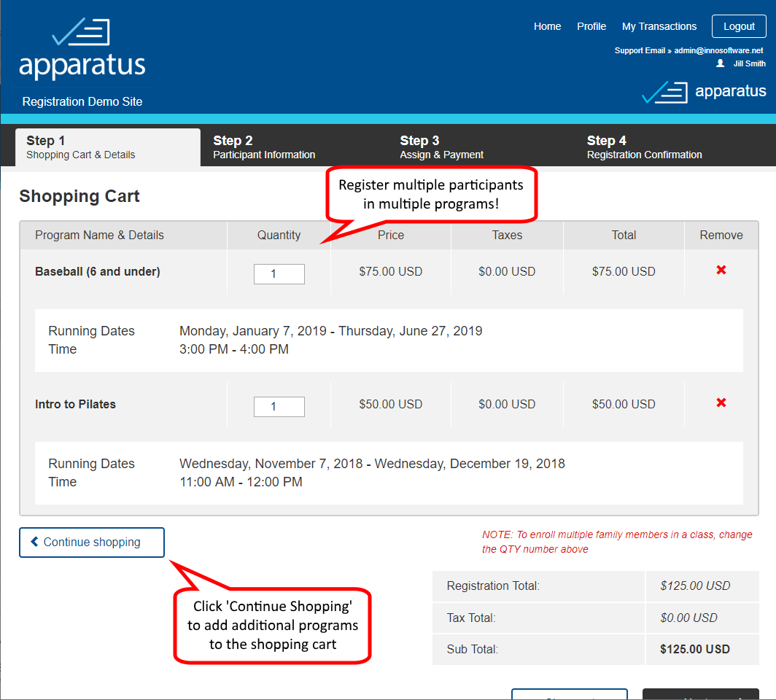Click the Intro to Pilates program name
This screenshot has height=700, width=776.
tap(75, 405)
